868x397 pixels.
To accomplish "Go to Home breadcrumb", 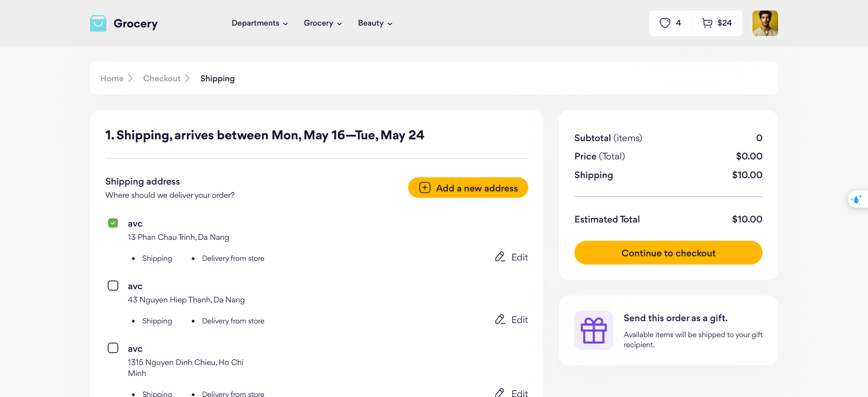I will [x=112, y=79].
